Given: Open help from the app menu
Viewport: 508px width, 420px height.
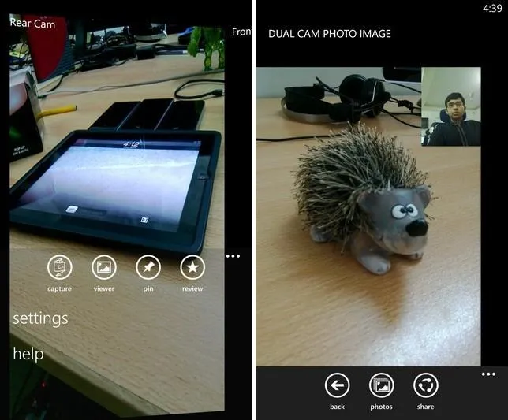Looking at the screenshot, I should (x=28, y=353).
